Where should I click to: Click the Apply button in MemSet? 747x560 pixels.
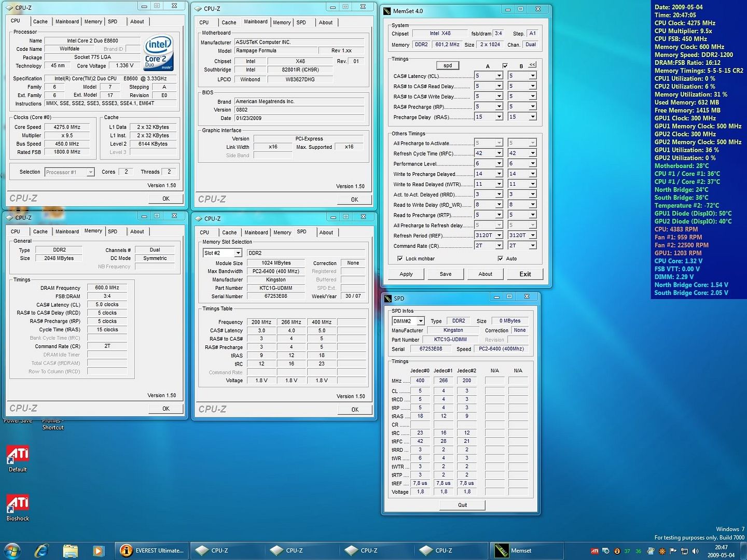click(406, 274)
